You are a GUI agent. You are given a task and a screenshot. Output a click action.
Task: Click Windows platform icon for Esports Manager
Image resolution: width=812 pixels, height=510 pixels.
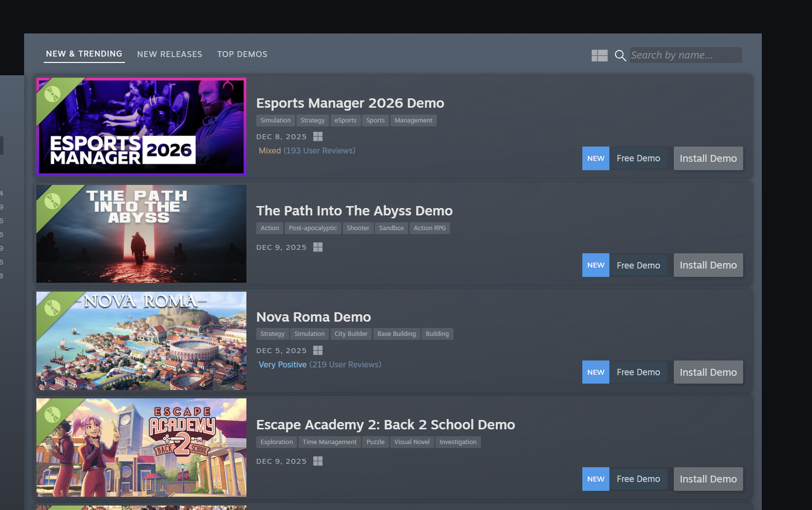pyautogui.click(x=318, y=137)
